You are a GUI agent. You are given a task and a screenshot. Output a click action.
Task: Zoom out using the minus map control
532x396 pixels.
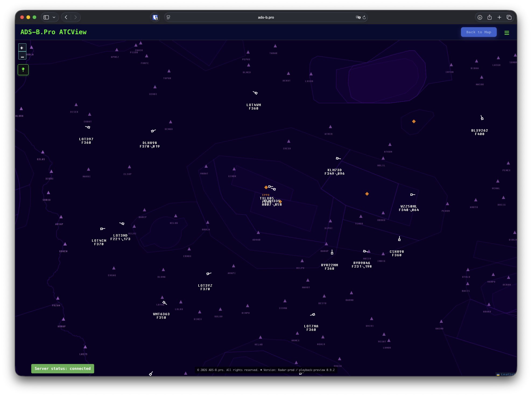tap(22, 56)
